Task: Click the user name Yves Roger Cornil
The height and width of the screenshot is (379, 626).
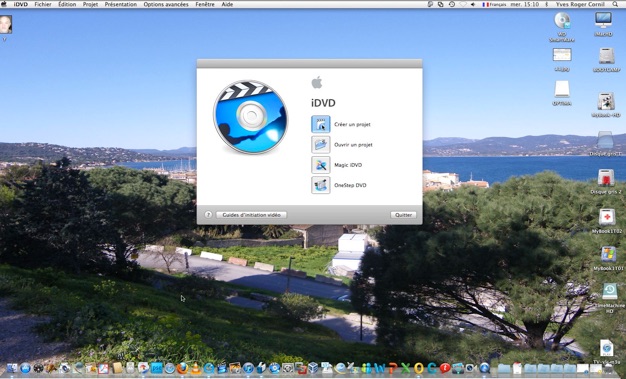Action: click(580, 4)
